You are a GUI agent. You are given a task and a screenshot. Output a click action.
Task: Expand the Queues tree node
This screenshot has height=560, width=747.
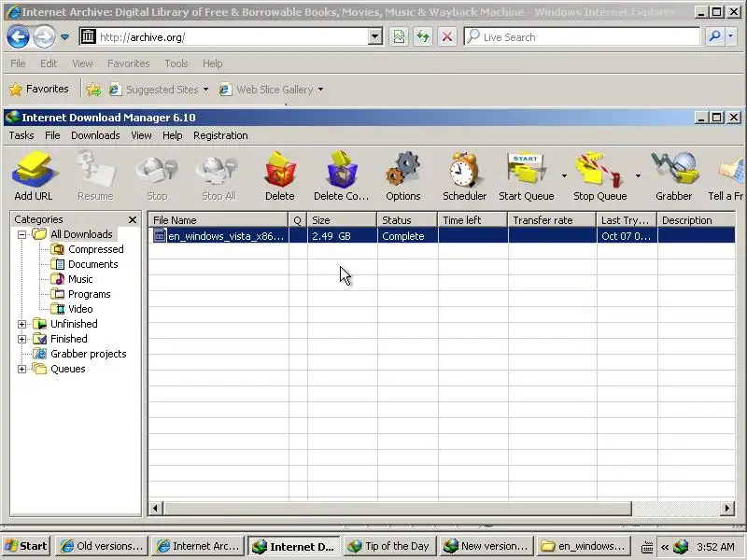click(21, 369)
